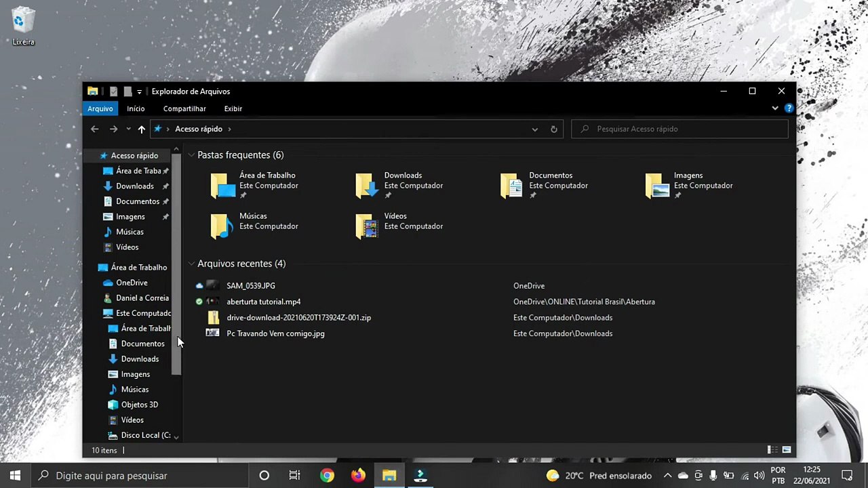Click the POR PTB language indicator

(x=778, y=475)
